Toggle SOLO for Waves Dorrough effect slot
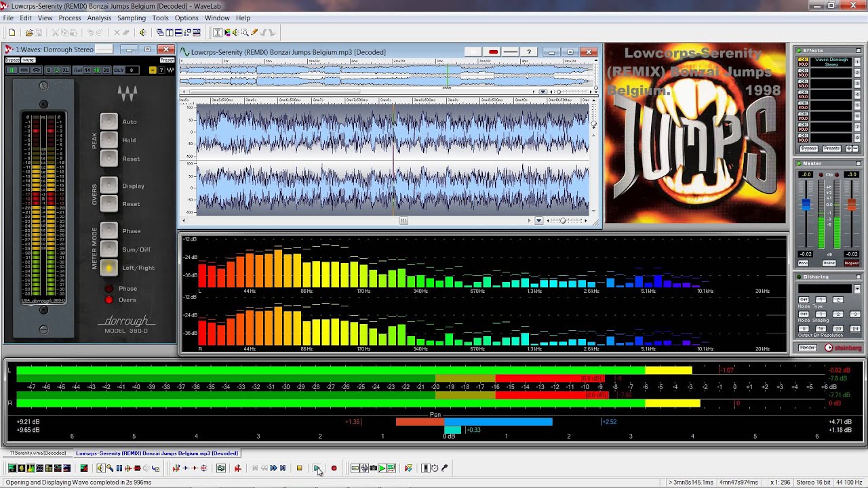Image resolution: width=868 pixels, height=488 pixels. point(803,64)
